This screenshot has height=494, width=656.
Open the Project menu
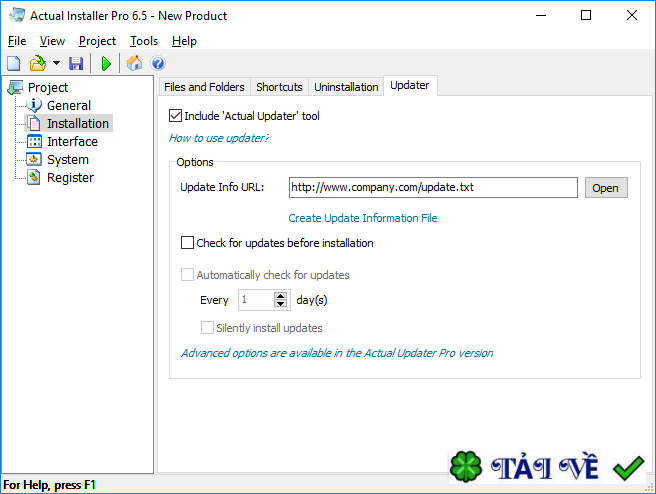tap(97, 41)
